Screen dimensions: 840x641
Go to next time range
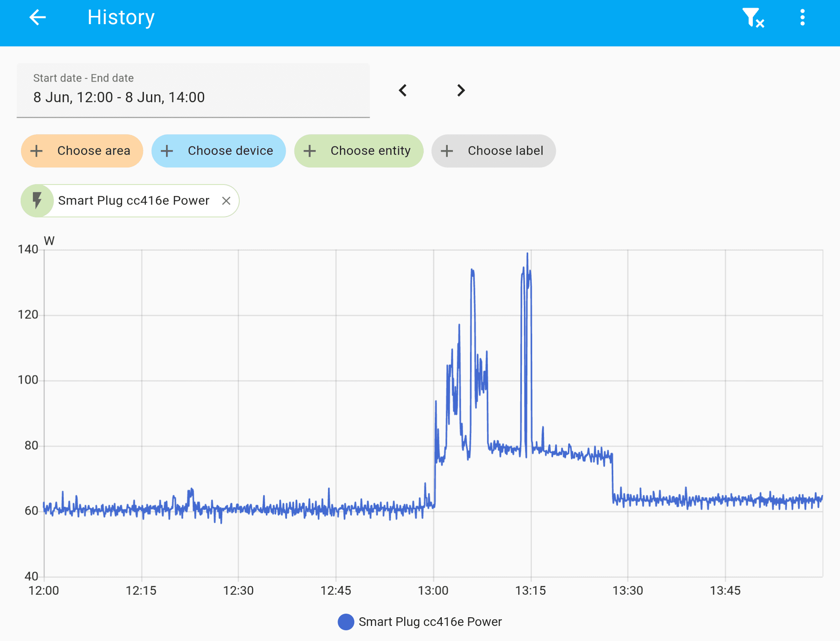coord(460,90)
